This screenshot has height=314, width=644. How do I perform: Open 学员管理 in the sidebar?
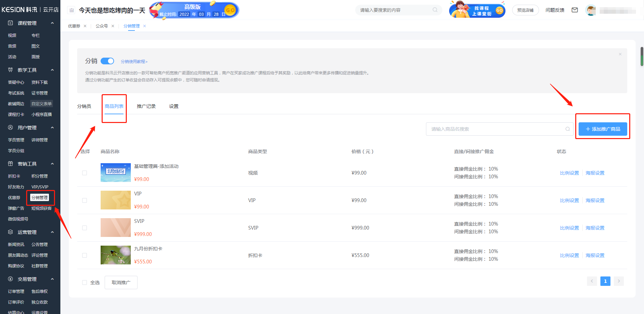pos(16,140)
